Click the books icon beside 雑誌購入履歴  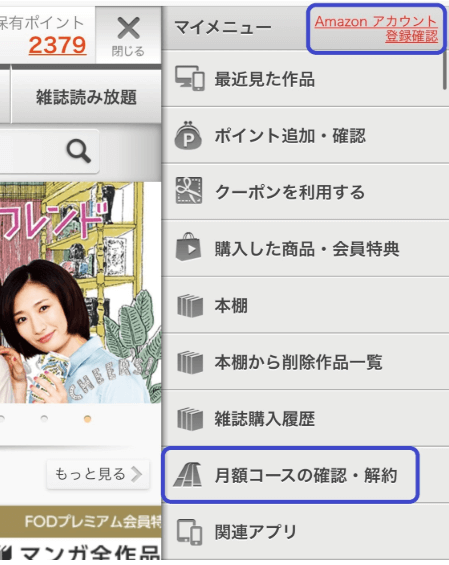click(190, 419)
